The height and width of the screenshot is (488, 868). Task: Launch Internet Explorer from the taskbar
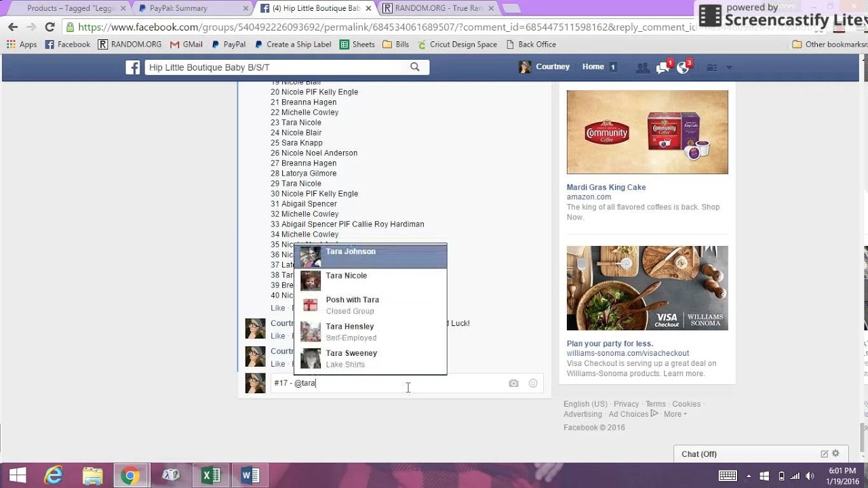pyautogui.click(x=54, y=475)
